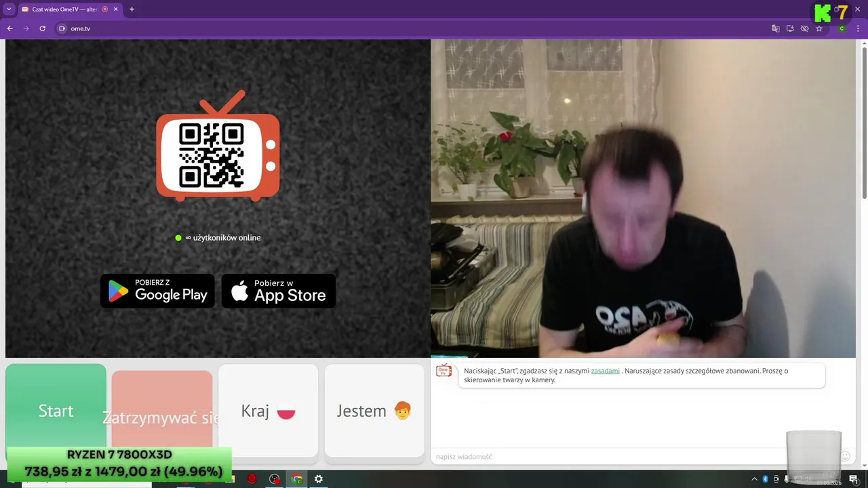868x488 pixels.
Task: Open the red round app in taskbar
Action: pyautogui.click(x=252, y=479)
